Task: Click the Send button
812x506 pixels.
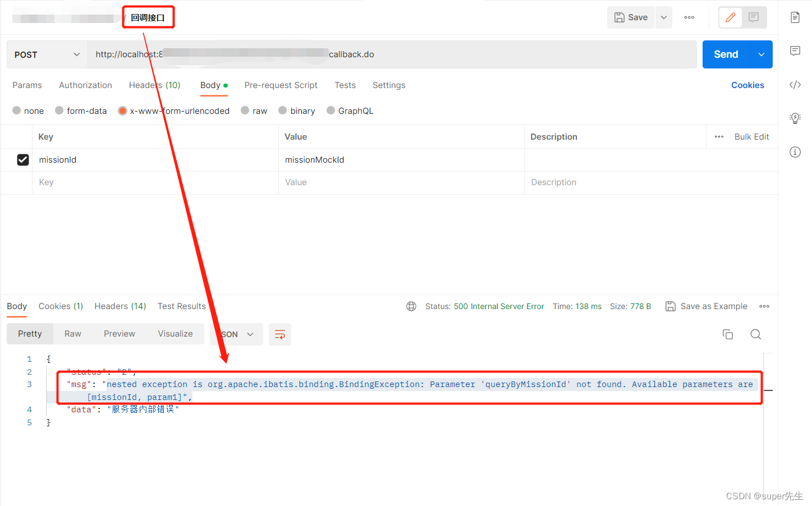Action: tap(726, 54)
